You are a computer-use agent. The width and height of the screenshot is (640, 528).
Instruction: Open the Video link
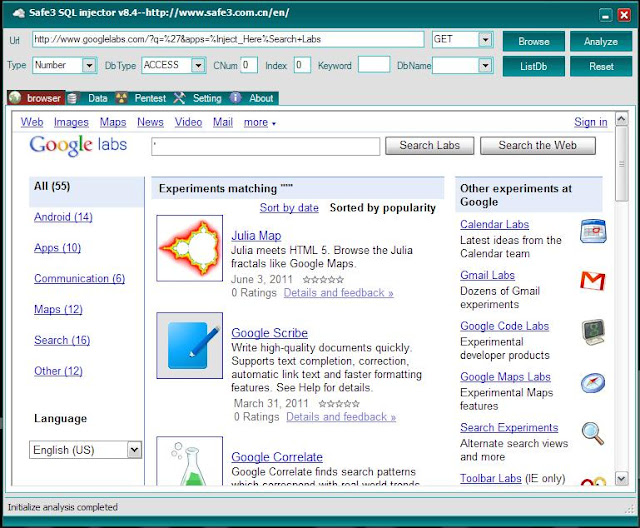pos(188,122)
